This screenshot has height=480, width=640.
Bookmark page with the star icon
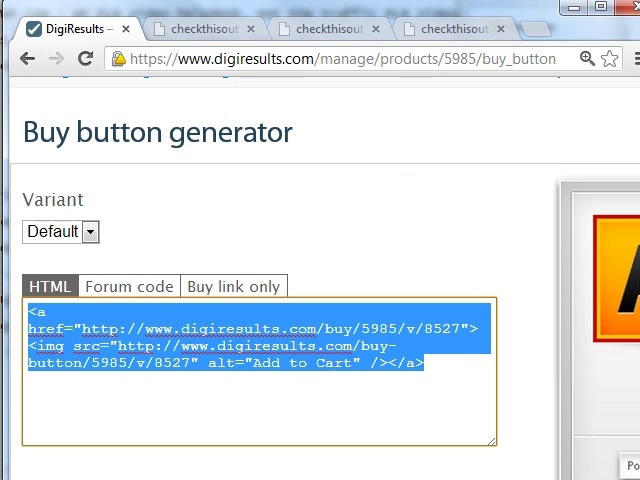click(609, 59)
